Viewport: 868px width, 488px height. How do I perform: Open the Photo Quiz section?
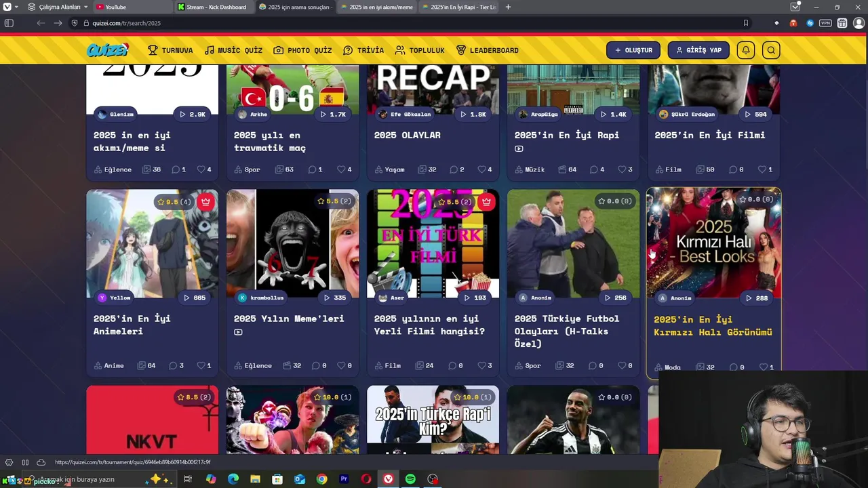coord(302,50)
